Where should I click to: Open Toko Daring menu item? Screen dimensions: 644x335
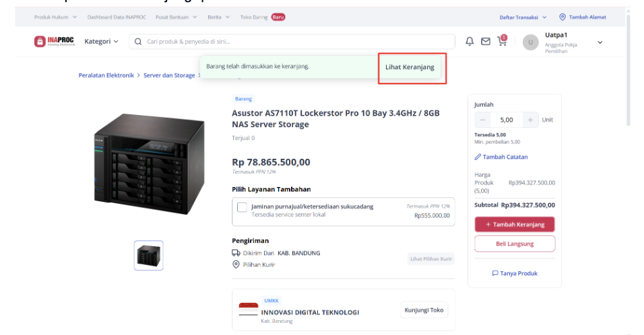coord(254,17)
